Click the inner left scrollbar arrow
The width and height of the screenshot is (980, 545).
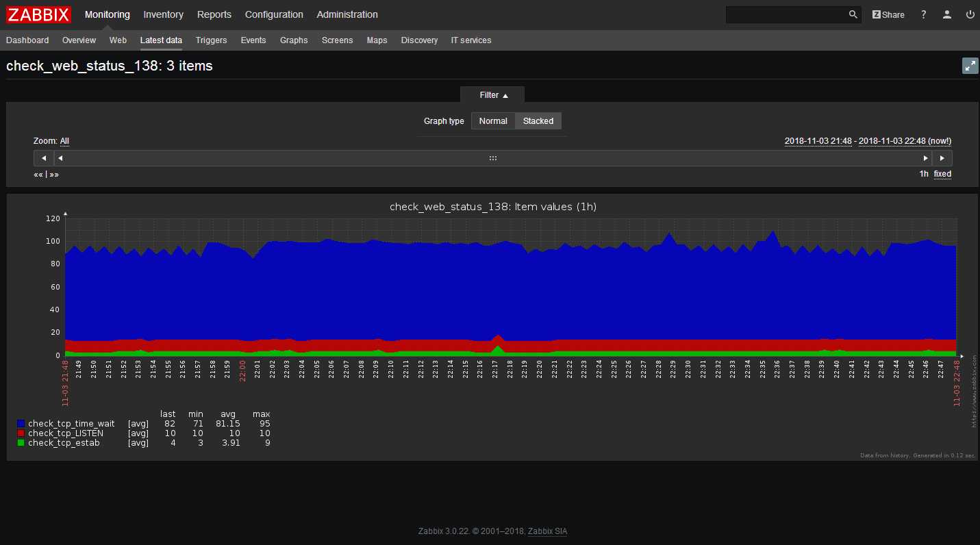[x=60, y=158]
